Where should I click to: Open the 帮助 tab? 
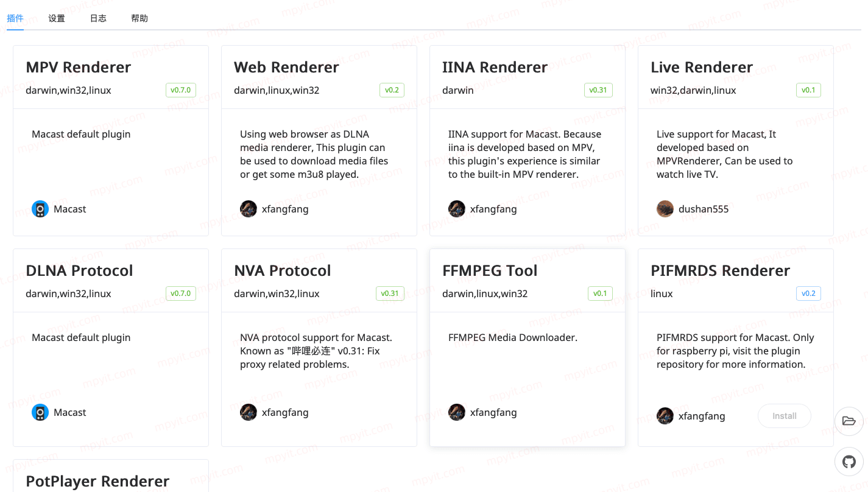(x=139, y=18)
